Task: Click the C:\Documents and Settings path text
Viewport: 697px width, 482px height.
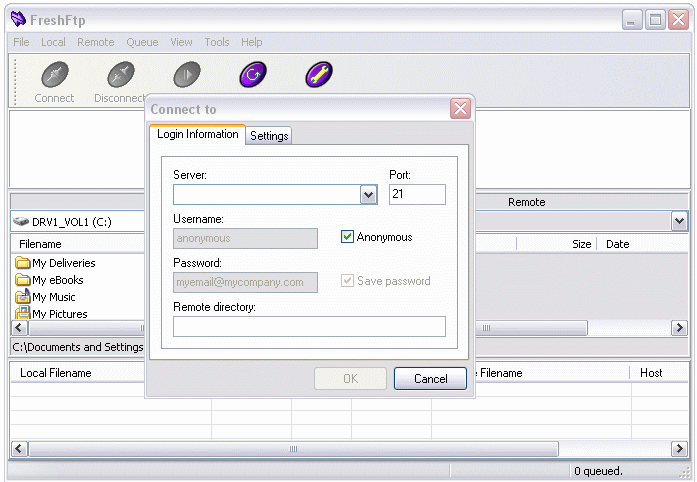Action: click(78, 347)
